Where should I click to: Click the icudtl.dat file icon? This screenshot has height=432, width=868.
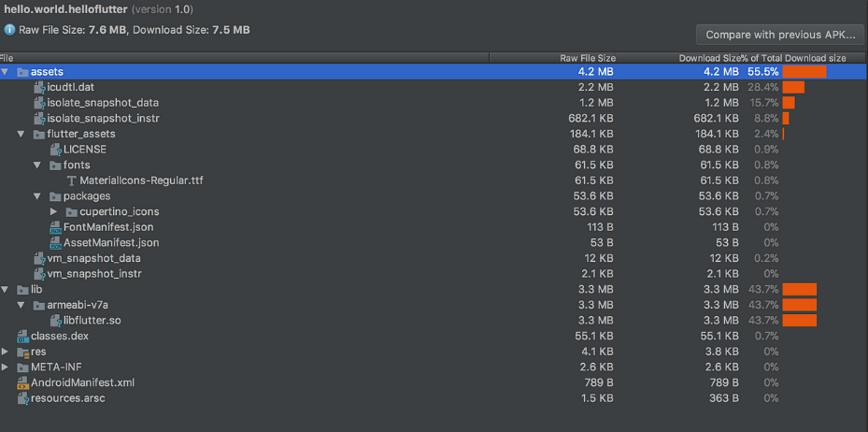tap(39, 88)
